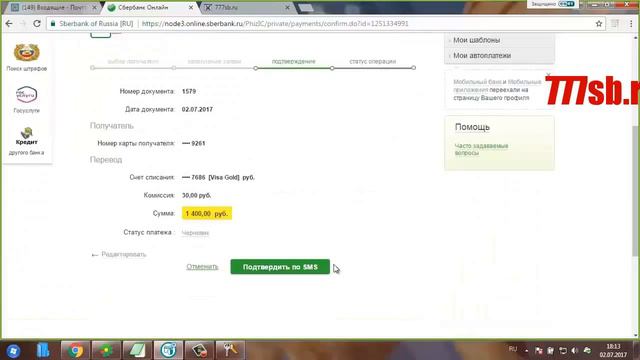Click recipient card number ending 9261
640x360 pixels.
193,143
